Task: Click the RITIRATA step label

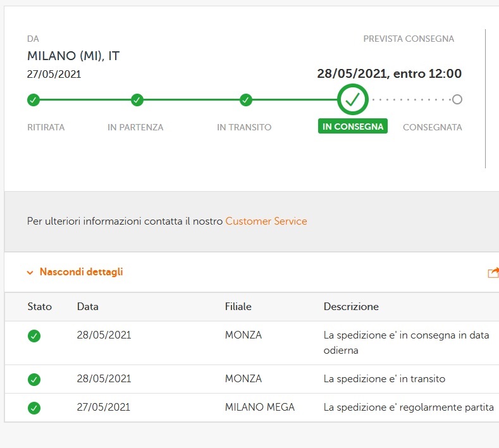Action: (46, 127)
